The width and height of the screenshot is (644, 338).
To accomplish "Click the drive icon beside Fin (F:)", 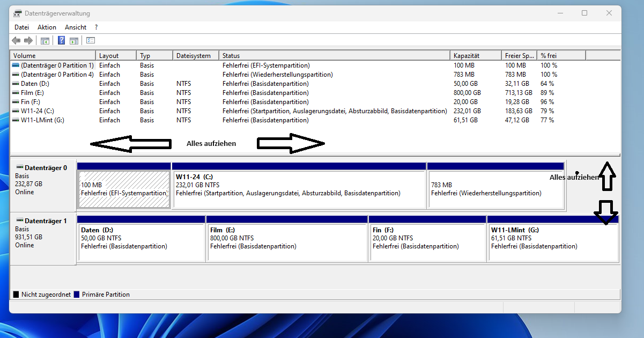I will coord(16,102).
